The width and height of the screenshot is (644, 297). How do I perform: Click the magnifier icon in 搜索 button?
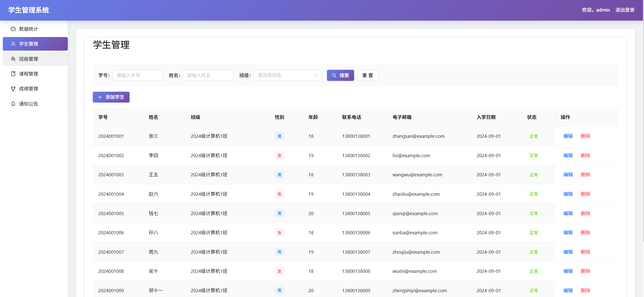(334, 75)
